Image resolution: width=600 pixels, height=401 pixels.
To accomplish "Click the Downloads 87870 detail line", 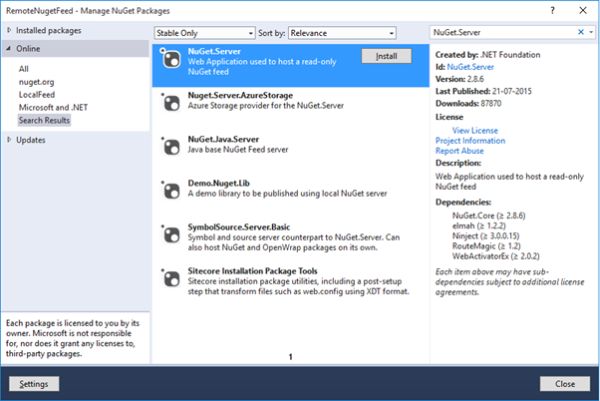I will (468, 103).
